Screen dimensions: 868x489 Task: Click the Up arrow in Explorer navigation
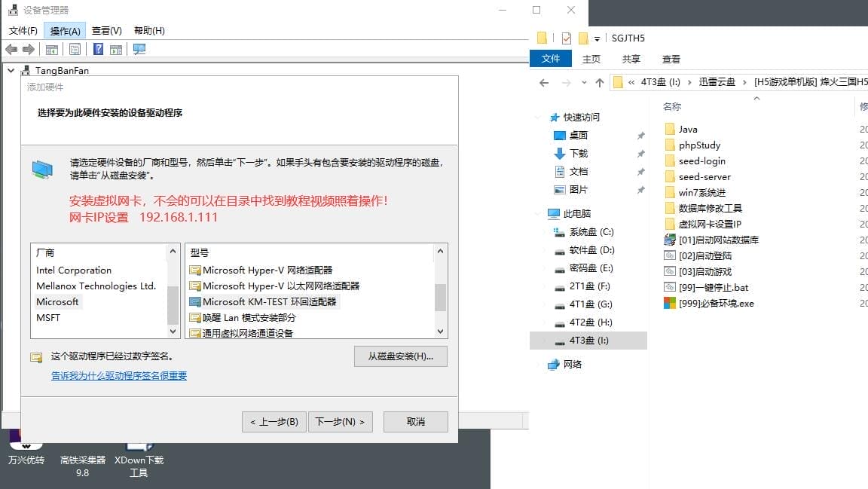click(x=599, y=82)
